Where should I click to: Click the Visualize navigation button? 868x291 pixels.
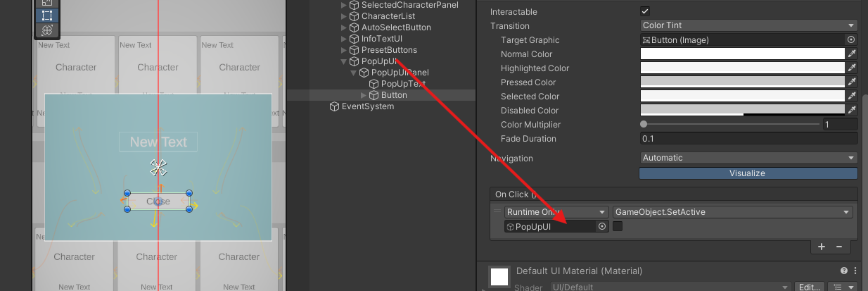(x=748, y=173)
